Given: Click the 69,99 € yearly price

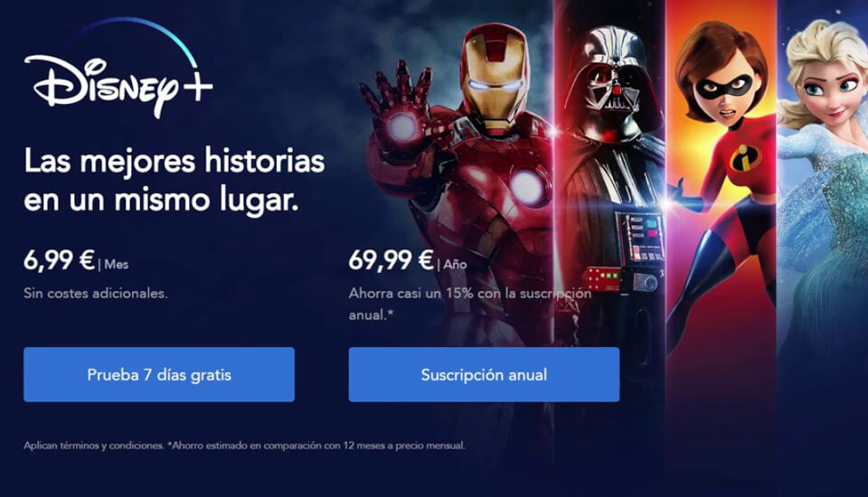Looking at the screenshot, I should click(391, 259).
